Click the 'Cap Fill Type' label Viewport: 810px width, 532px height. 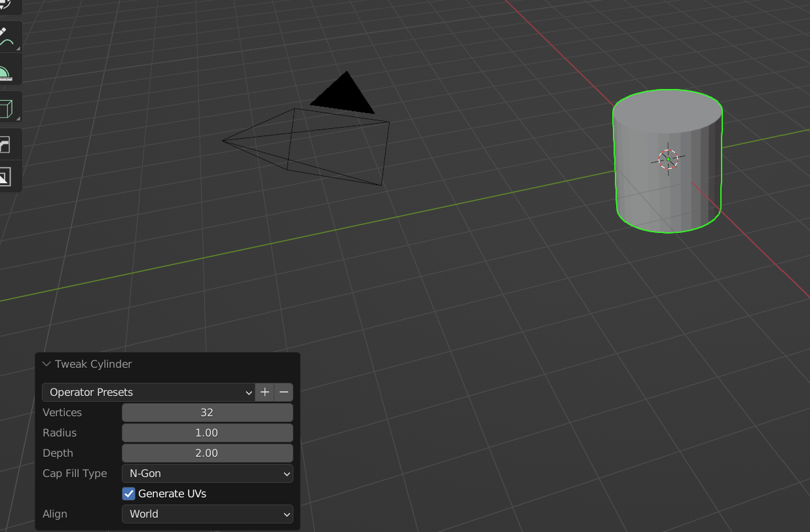(75, 473)
